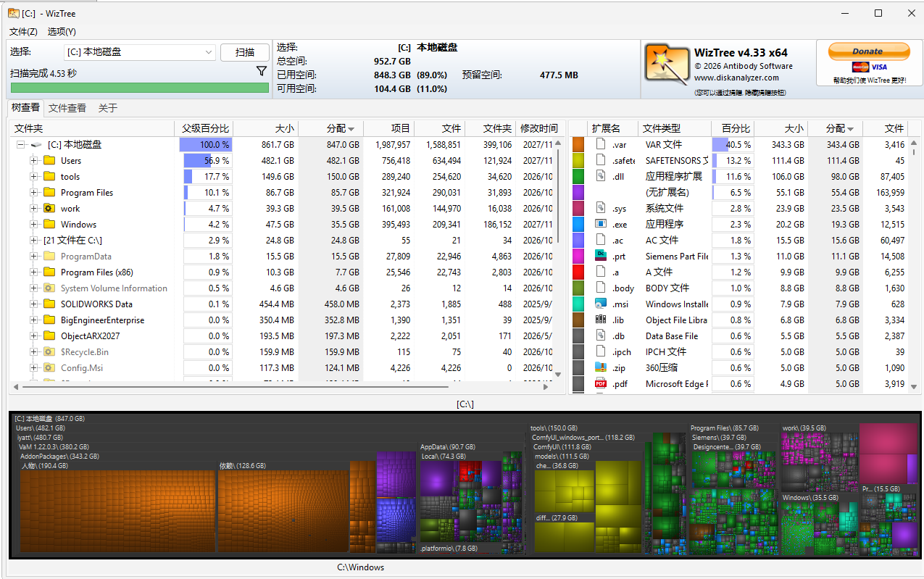
Task: Sort folder tree by 修改时间 column
Action: pos(539,128)
